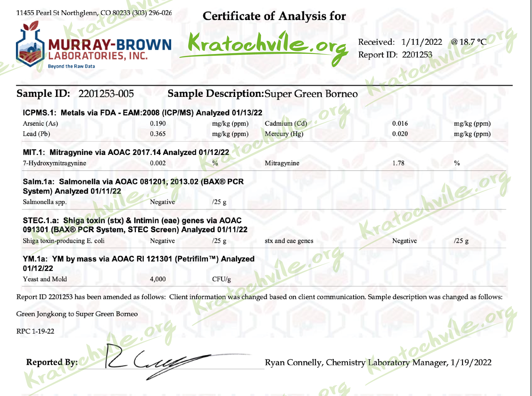Click the 'Certificate of Analysis for' title
Screen dimensions: 532x396
coord(274,16)
